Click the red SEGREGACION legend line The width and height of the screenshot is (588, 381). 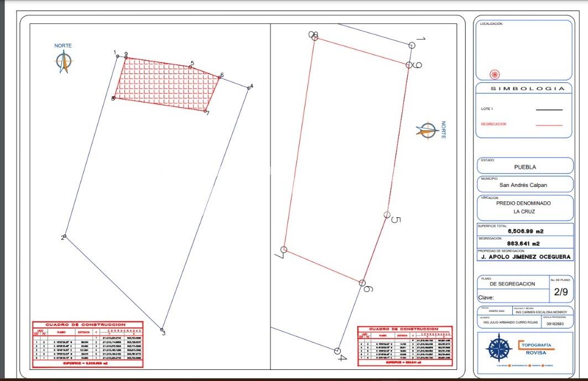[549, 126]
